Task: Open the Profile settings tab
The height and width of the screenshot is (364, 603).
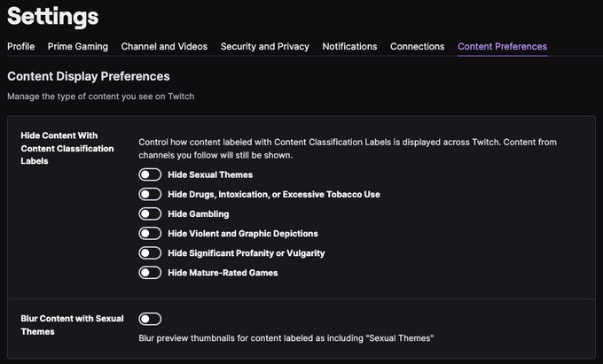Action: (x=20, y=46)
